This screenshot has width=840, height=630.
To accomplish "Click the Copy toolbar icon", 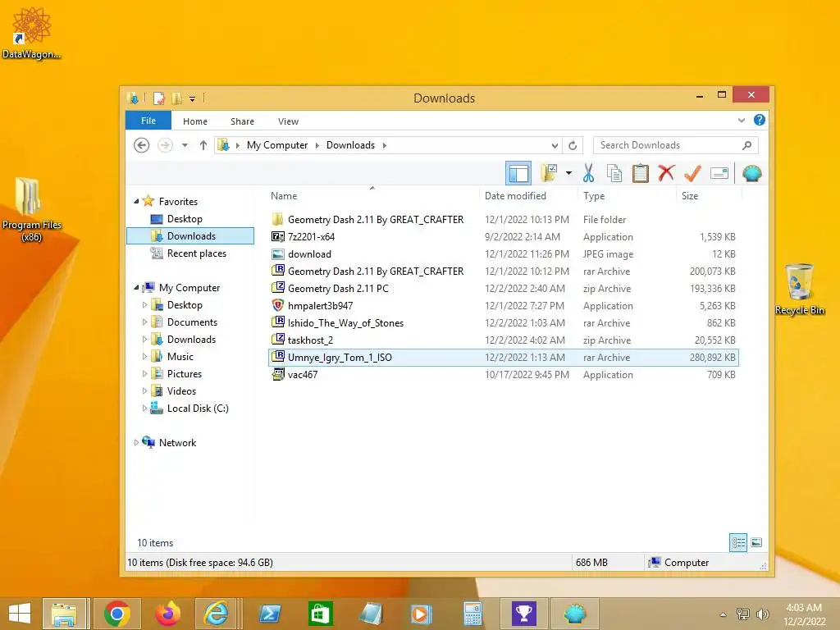I will tap(614, 173).
